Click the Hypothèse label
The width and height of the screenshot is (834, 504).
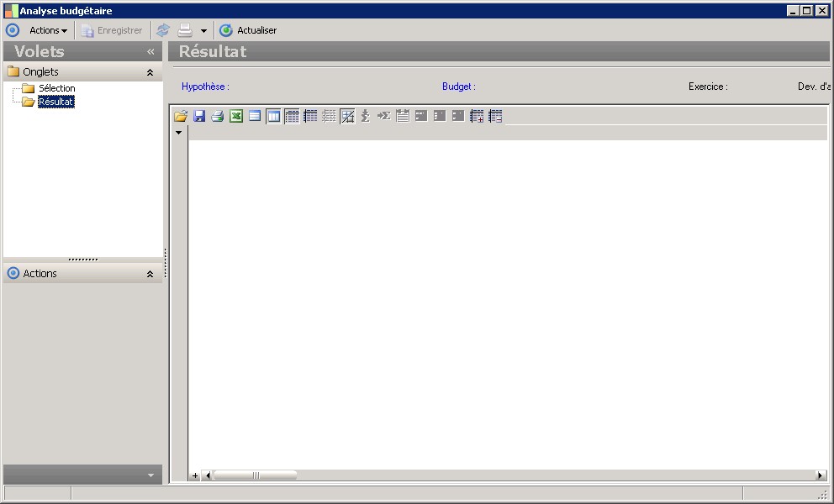pos(205,87)
